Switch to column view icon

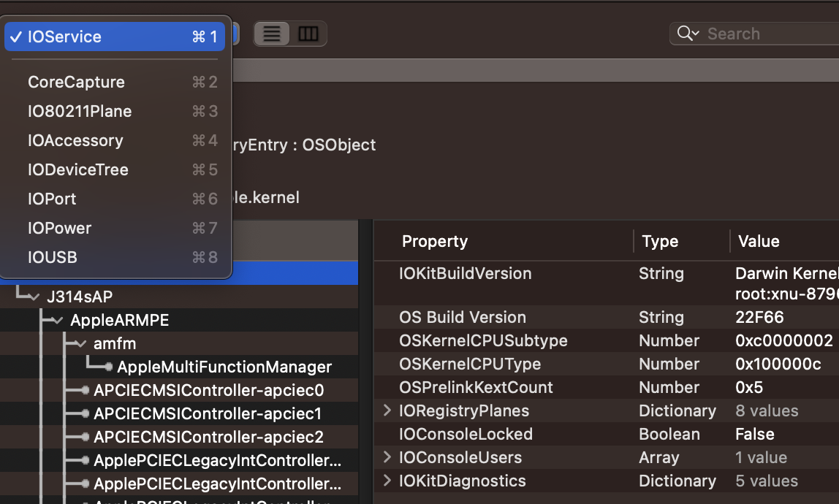click(x=308, y=34)
